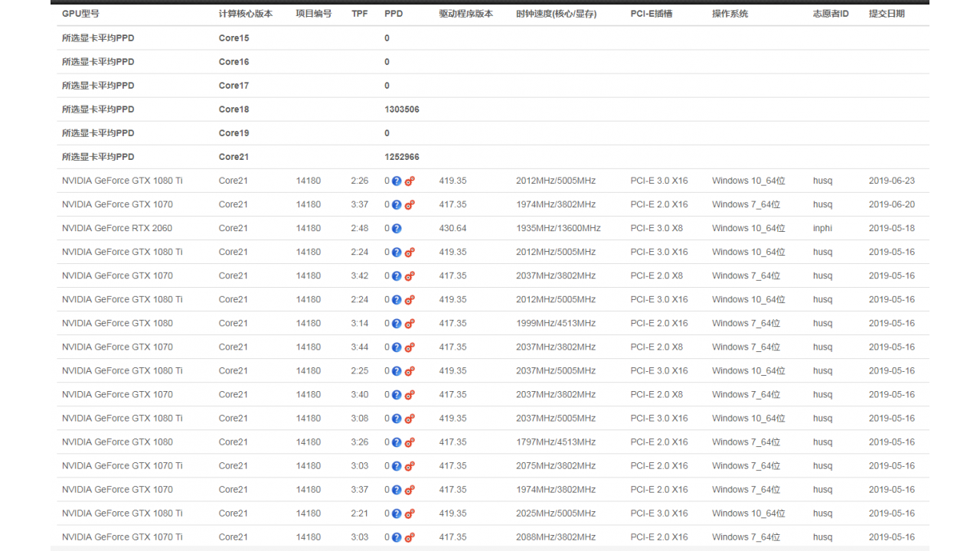Open the red gears icon in the 3:40 TPF row
The width and height of the screenshot is (980, 551).
pos(410,395)
